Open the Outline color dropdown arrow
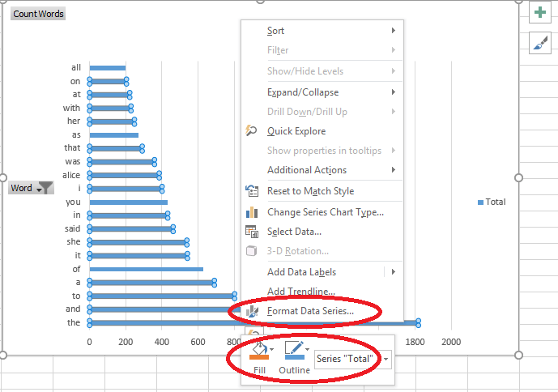 308,350
